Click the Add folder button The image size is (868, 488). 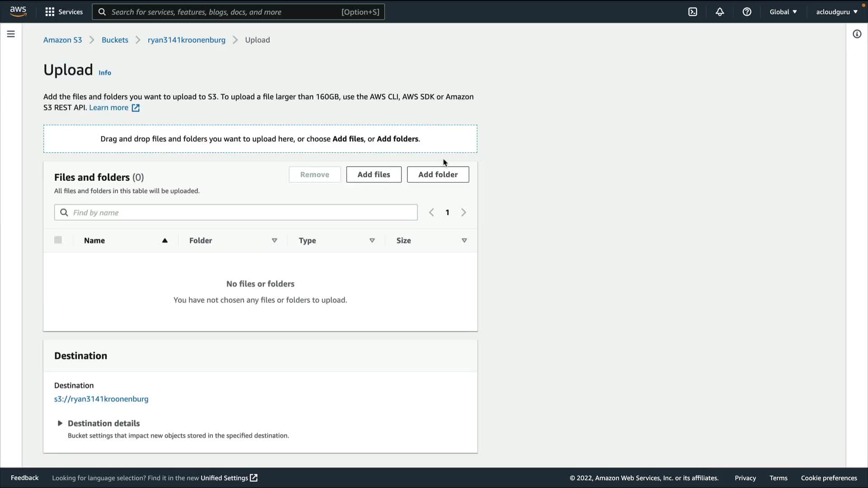pos(438,174)
